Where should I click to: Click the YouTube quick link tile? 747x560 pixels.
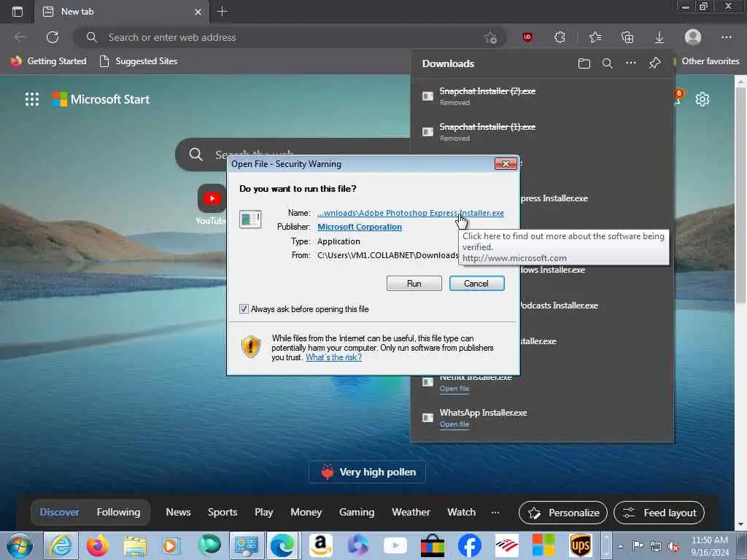point(212,205)
